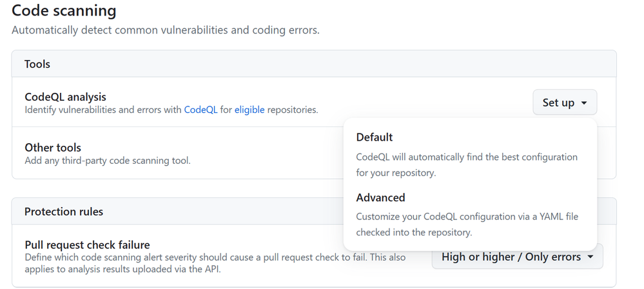Click caret arrow on severity dropdown
The width and height of the screenshot is (644, 289).
[x=590, y=257]
